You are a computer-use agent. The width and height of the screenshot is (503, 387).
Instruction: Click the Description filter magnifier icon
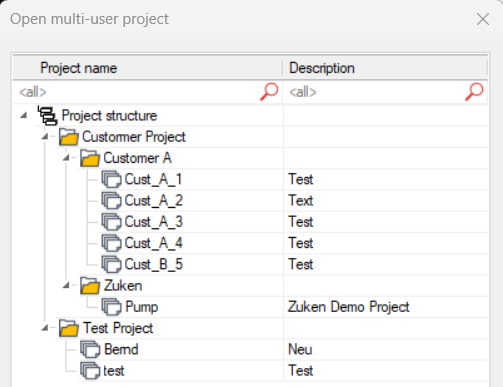474,92
